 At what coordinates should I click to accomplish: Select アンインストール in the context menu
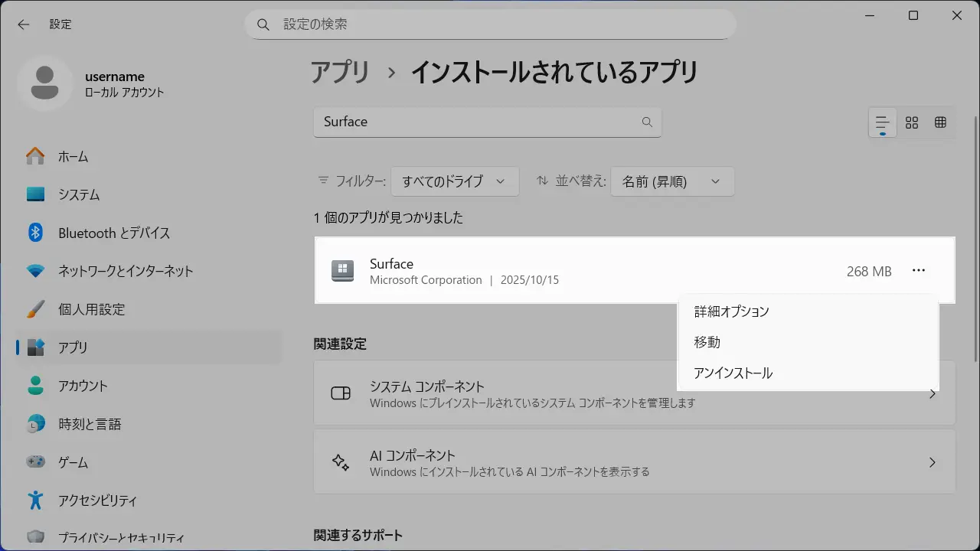[733, 373]
